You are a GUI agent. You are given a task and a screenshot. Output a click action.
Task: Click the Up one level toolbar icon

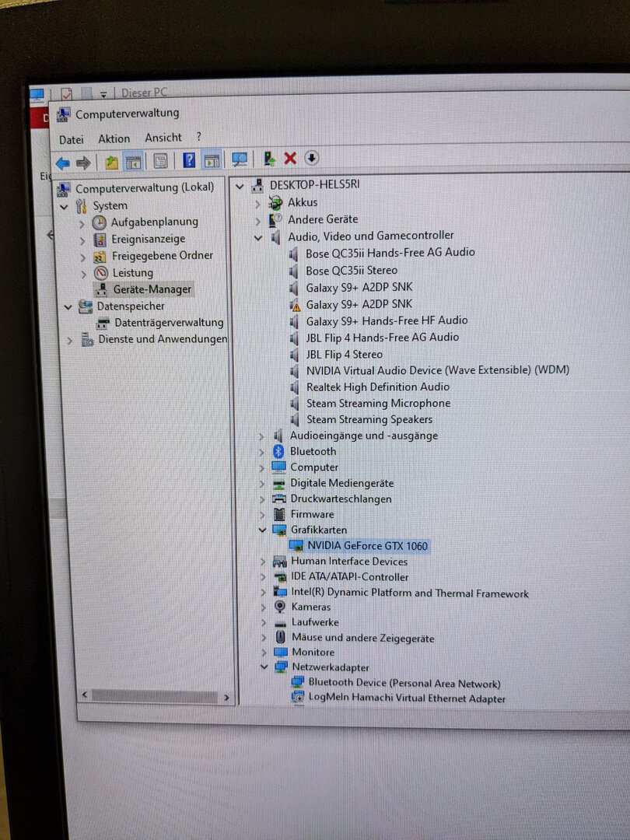click(111, 162)
